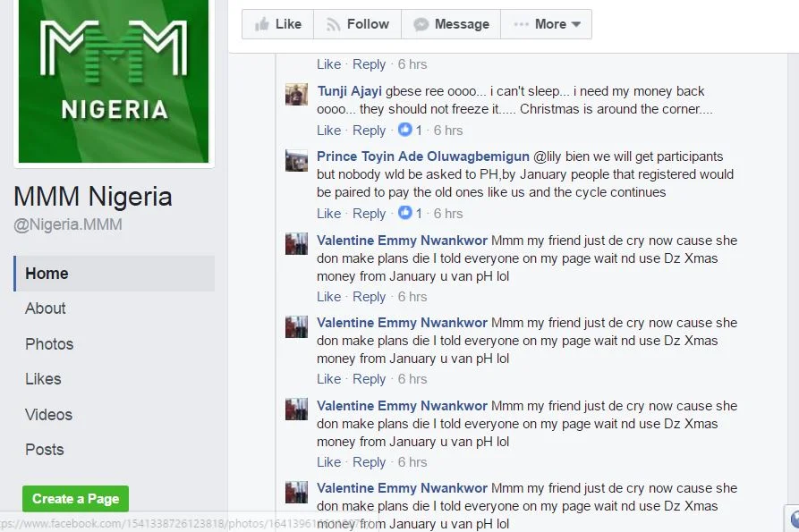Open the @Nigeria.MMM page handle
The width and height of the screenshot is (799, 532).
point(68,225)
